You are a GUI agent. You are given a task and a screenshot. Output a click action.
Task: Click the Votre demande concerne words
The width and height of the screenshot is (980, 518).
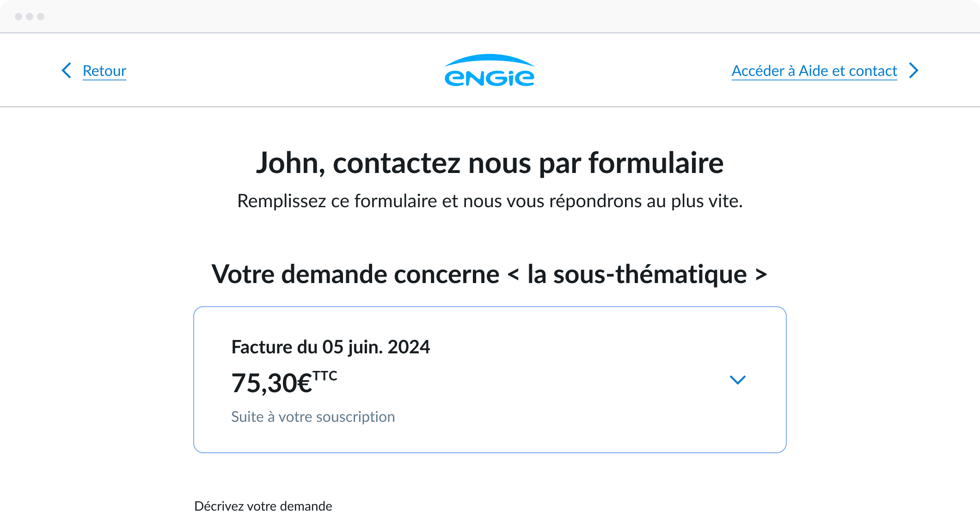355,274
